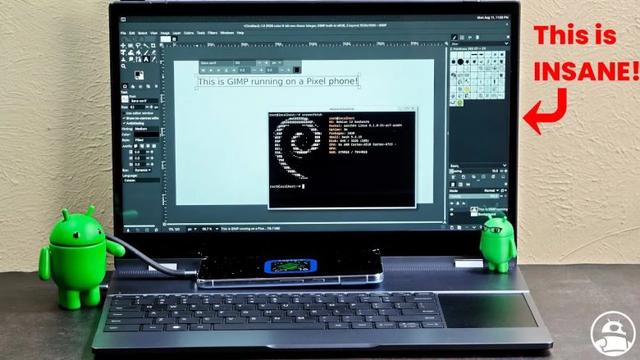Open the status bar px unit dropdown
The width and height of the screenshot is (640, 360).
(x=191, y=229)
